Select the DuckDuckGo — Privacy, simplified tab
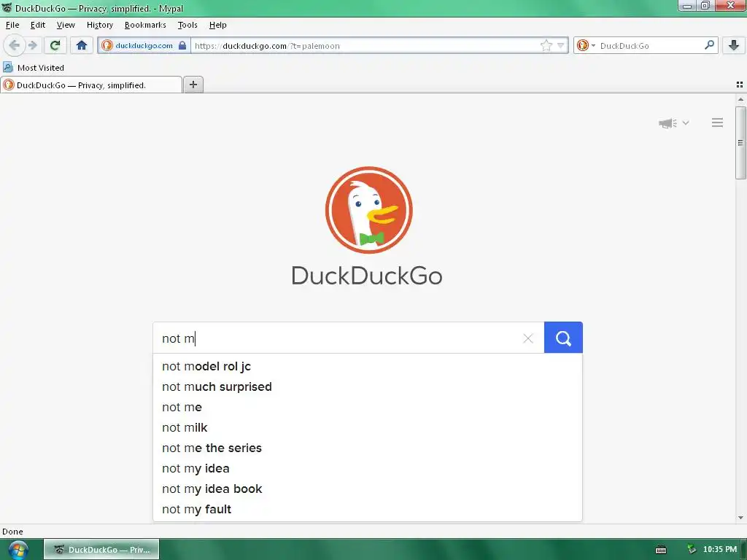The image size is (747, 560). pyautogui.click(x=91, y=85)
